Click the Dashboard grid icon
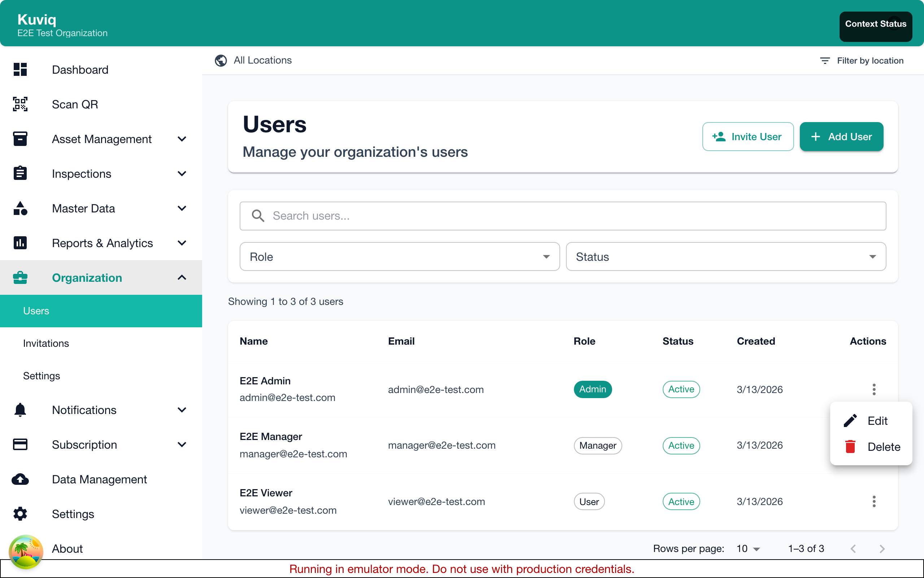 [20, 70]
